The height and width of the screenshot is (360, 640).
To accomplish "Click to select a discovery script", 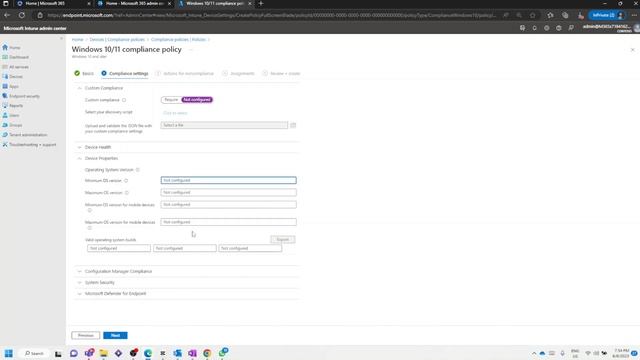I will [175, 113].
